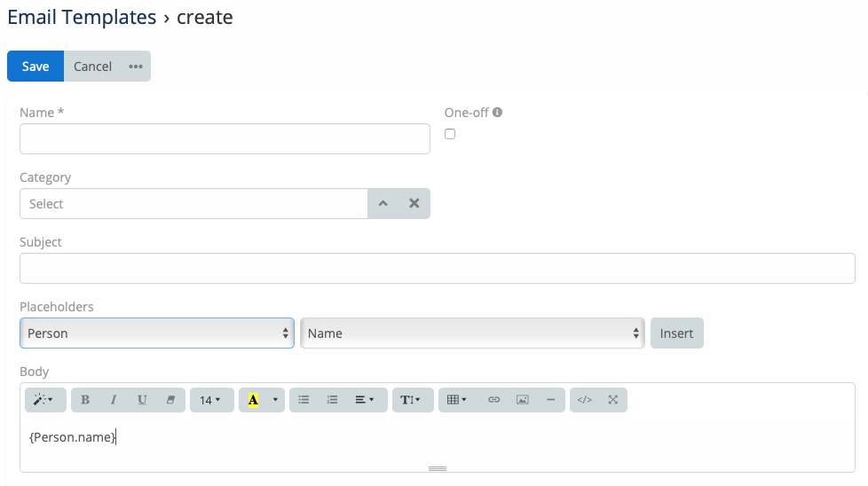Apply the yellow highlight color swatch
Image resolution: width=868 pixels, height=486 pixels.
pos(253,400)
